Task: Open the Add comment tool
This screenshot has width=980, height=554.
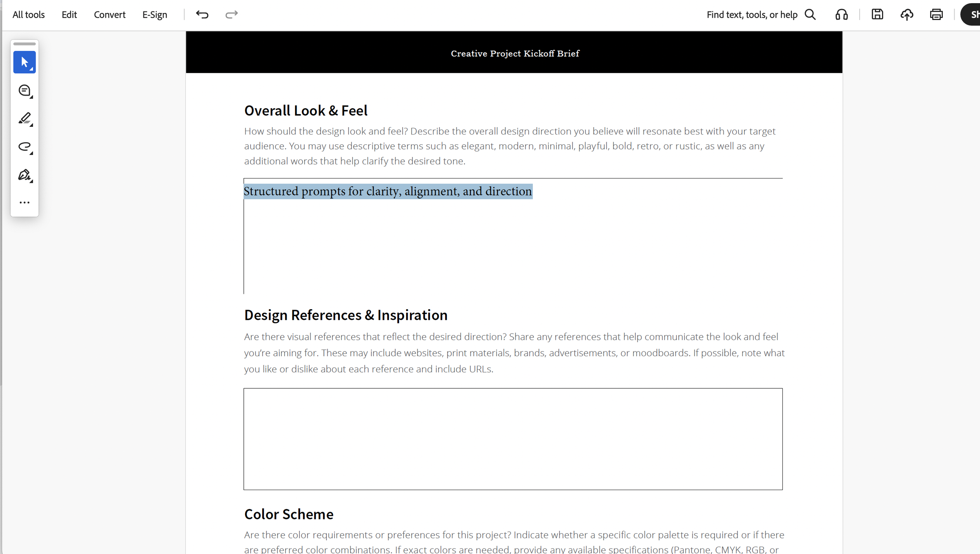Action: (x=24, y=90)
